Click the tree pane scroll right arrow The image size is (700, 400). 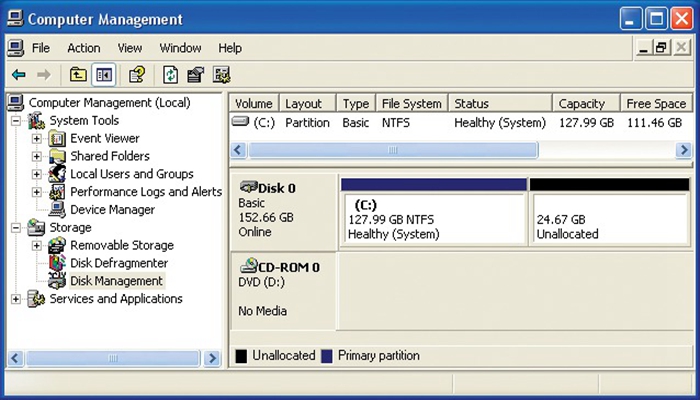(x=212, y=358)
